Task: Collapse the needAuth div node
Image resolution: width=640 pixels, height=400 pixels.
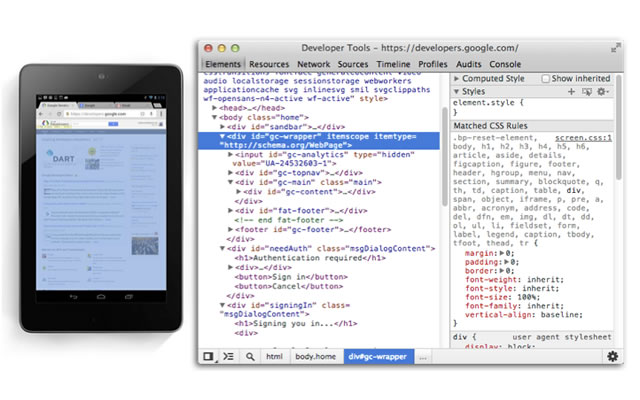Action: (x=222, y=249)
